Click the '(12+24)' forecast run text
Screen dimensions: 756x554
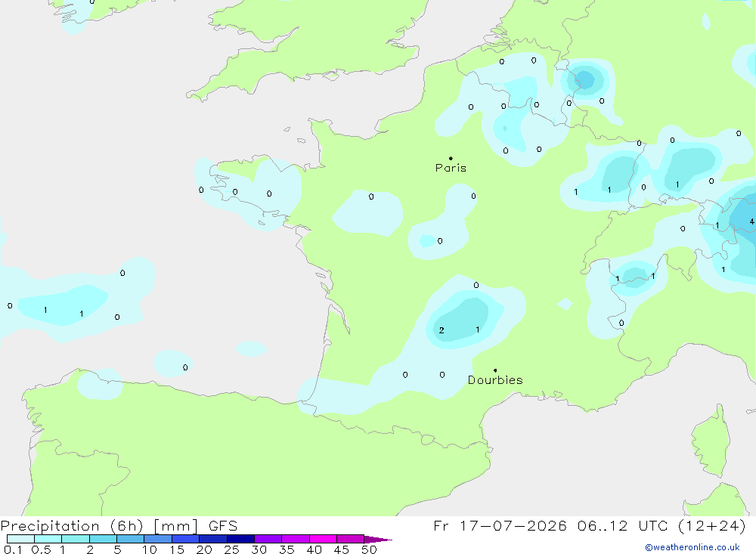(711, 526)
